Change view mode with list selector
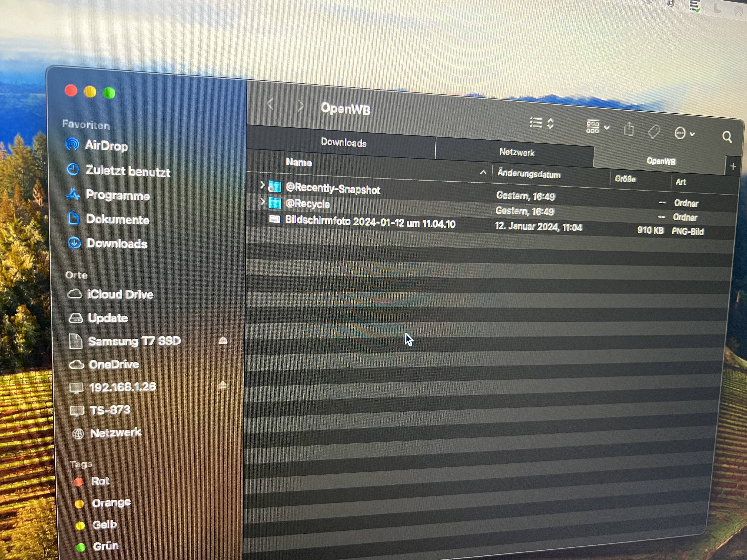 coord(542,123)
